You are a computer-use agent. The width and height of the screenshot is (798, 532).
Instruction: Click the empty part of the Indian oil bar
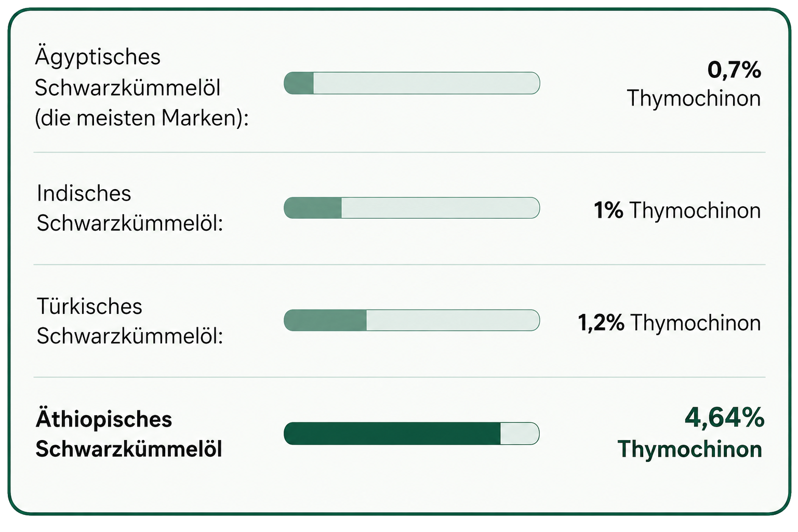tap(441, 208)
